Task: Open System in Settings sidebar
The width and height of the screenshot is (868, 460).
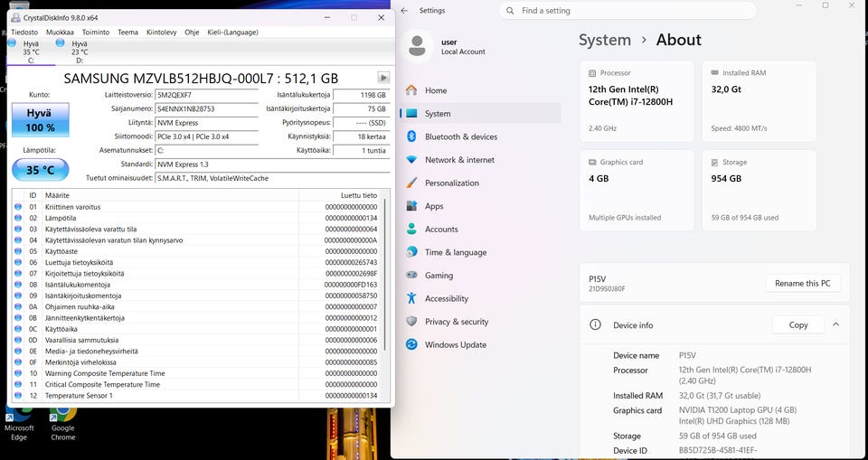Action: (x=480, y=114)
